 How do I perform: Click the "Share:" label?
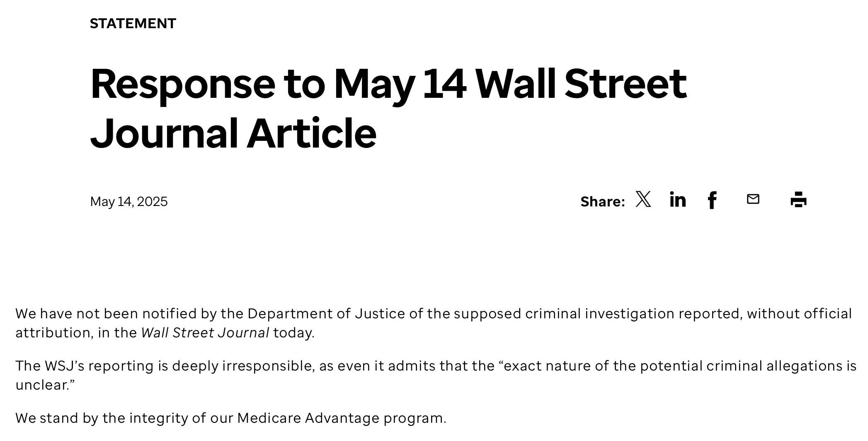click(x=602, y=201)
